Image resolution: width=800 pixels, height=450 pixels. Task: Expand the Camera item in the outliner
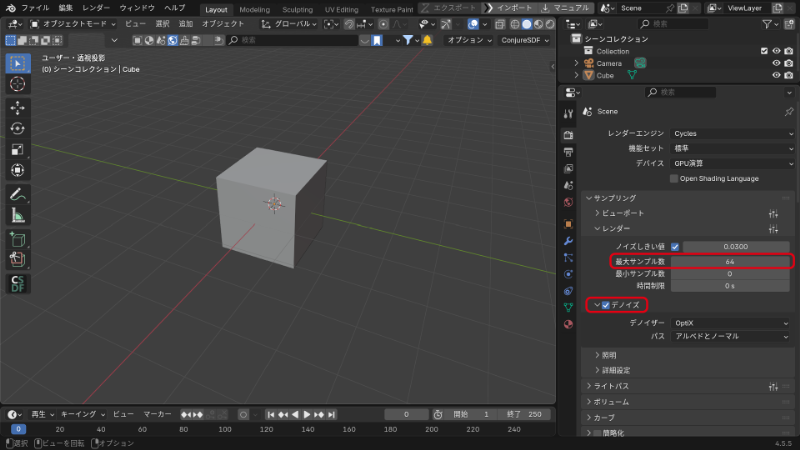(576, 63)
